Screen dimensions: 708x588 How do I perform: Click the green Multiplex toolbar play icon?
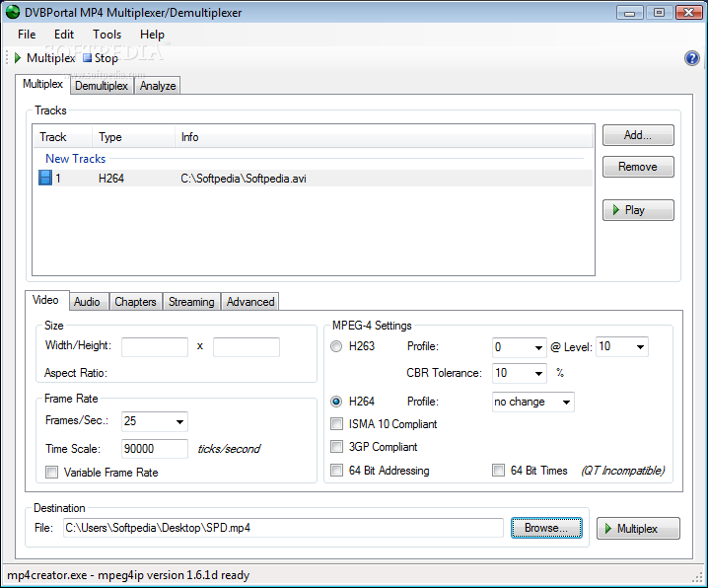18,58
